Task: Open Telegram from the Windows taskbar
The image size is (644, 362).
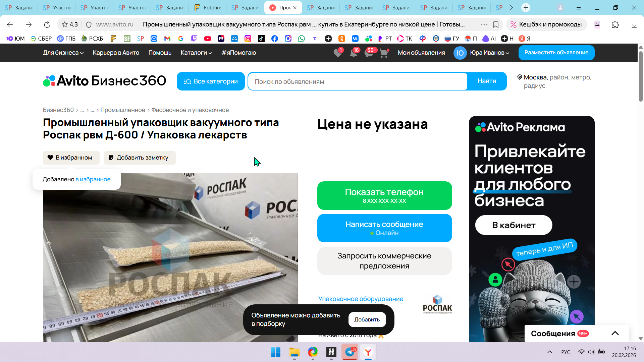Action: coord(350,352)
